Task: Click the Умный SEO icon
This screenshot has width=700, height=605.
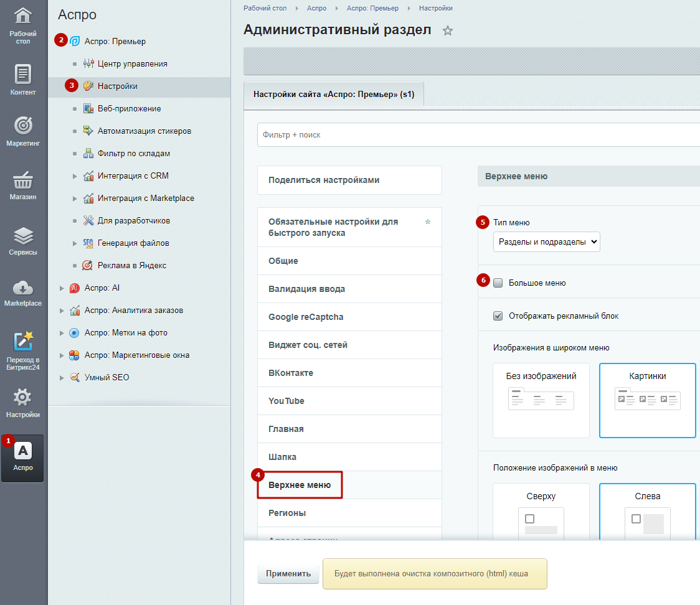Action: [75, 377]
